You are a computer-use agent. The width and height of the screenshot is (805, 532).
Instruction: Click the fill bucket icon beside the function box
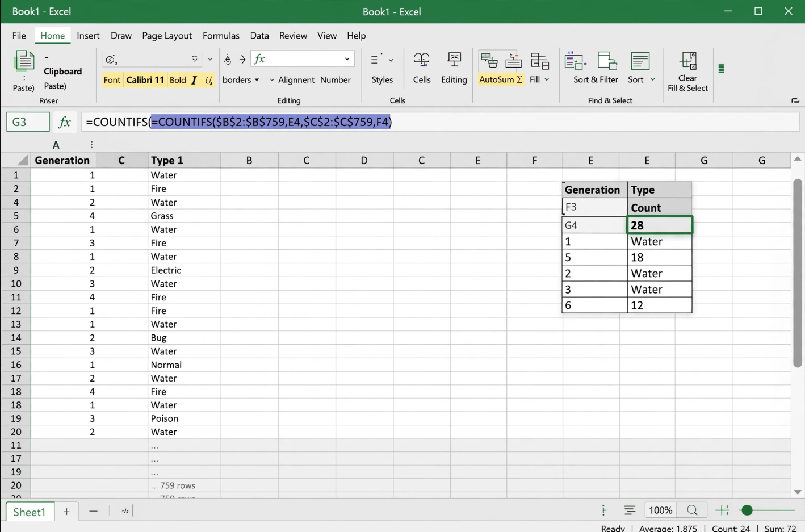[x=227, y=59]
